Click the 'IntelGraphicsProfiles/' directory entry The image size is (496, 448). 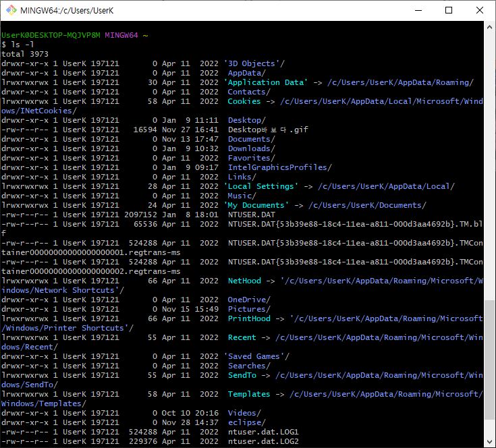pyautogui.click(x=280, y=167)
